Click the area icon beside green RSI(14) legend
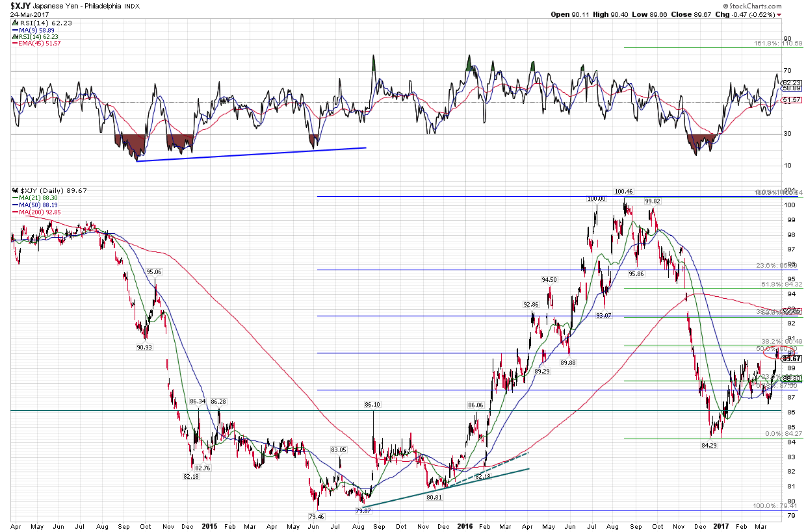This screenshot has height=532, width=806. tap(14, 36)
